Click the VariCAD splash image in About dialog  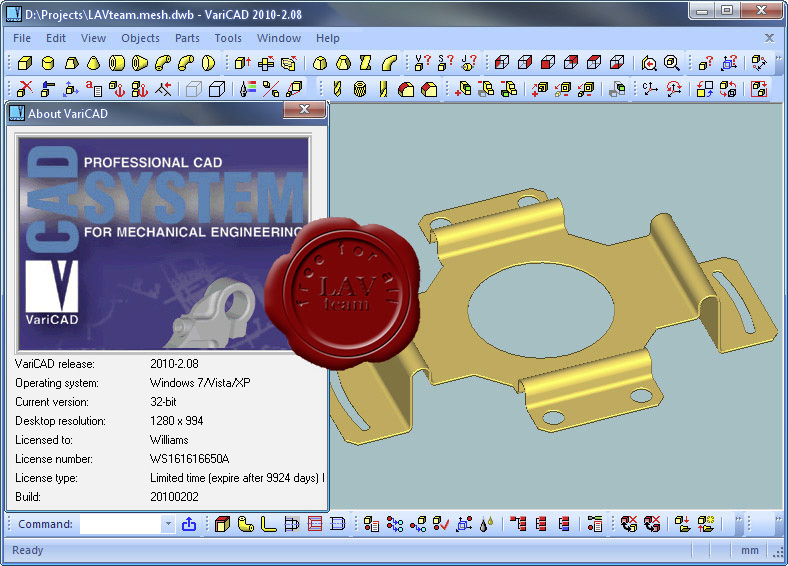163,244
